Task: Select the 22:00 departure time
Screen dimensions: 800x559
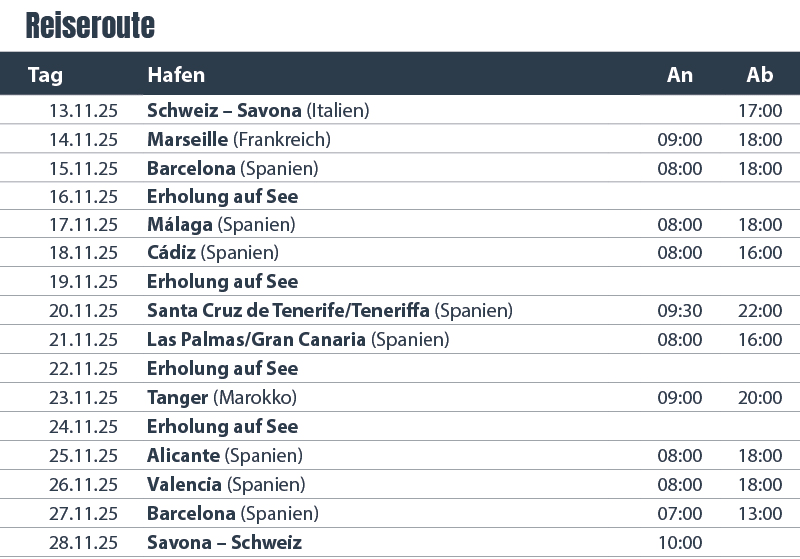Action: (x=760, y=311)
